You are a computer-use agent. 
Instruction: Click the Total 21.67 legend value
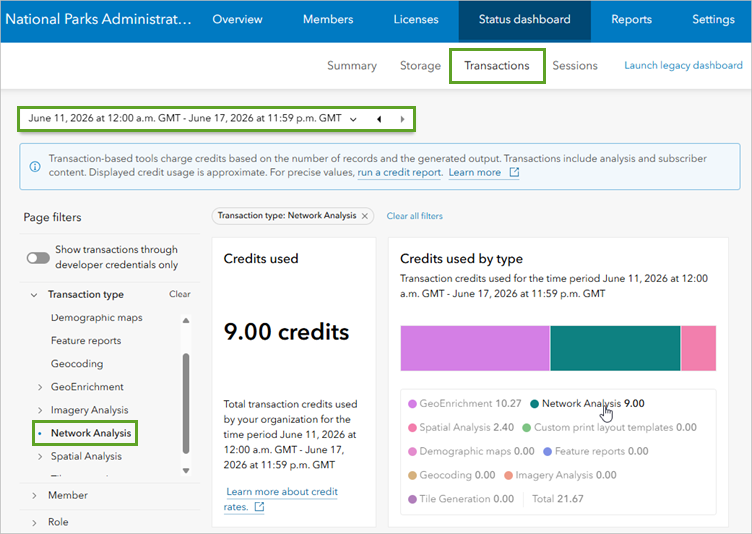[x=558, y=499]
